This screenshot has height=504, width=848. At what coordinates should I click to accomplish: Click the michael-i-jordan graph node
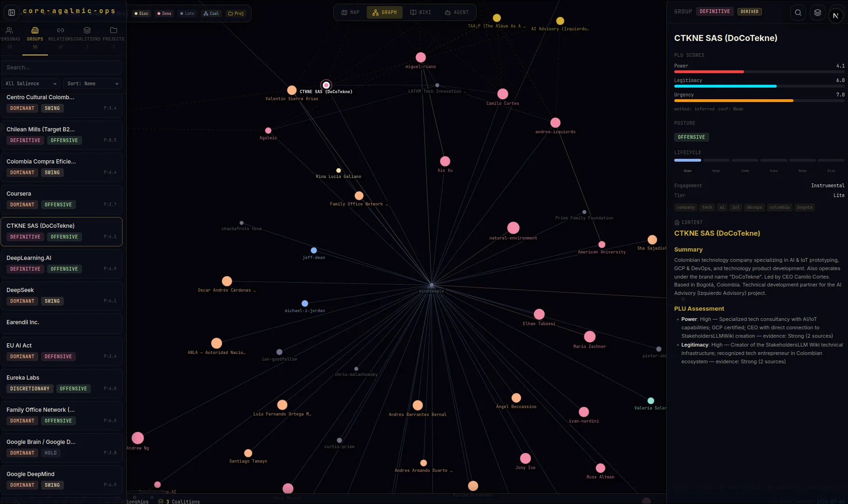tap(305, 303)
